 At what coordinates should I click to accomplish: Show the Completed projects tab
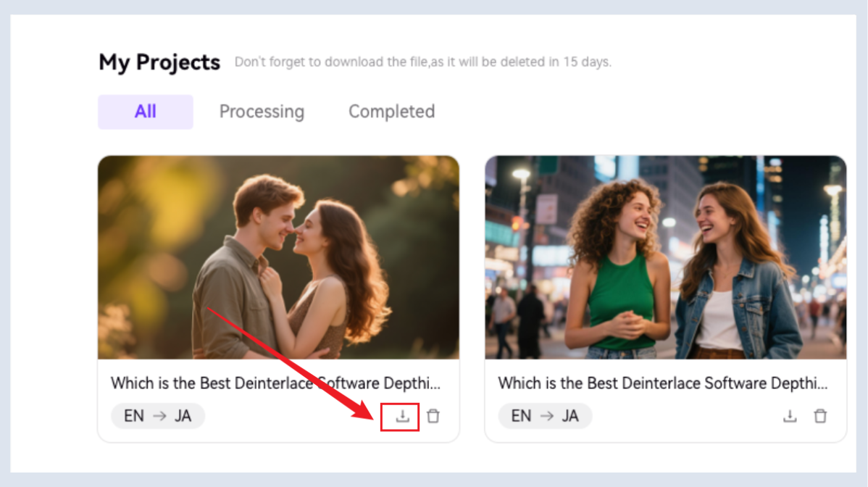pyautogui.click(x=391, y=112)
